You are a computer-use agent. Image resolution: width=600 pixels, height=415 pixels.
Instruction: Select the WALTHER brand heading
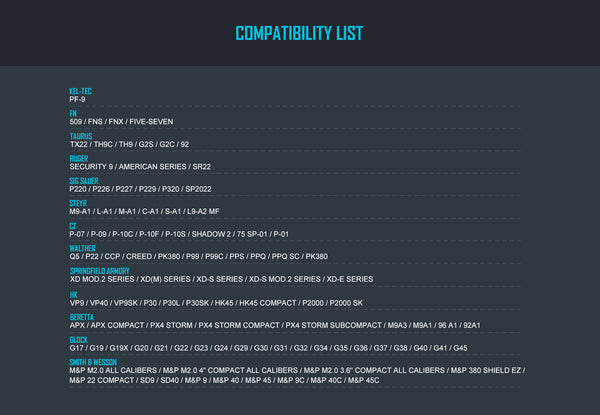(x=83, y=249)
